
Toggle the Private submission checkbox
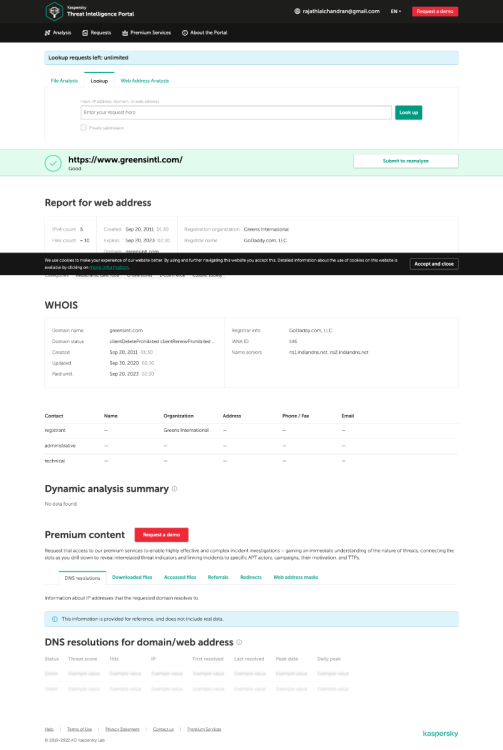pos(84,128)
